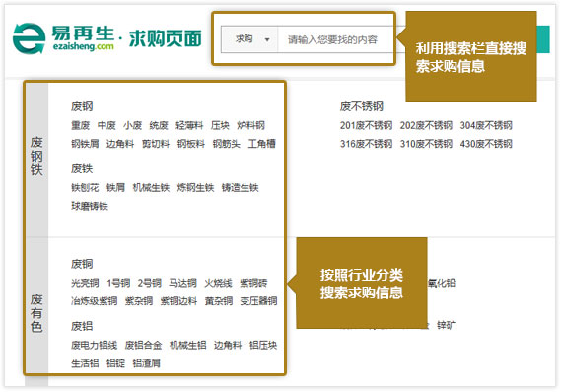This screenshot has height=392, width=561.
Task: Open the 求购 search type dropdown
Action: (250, 39)
